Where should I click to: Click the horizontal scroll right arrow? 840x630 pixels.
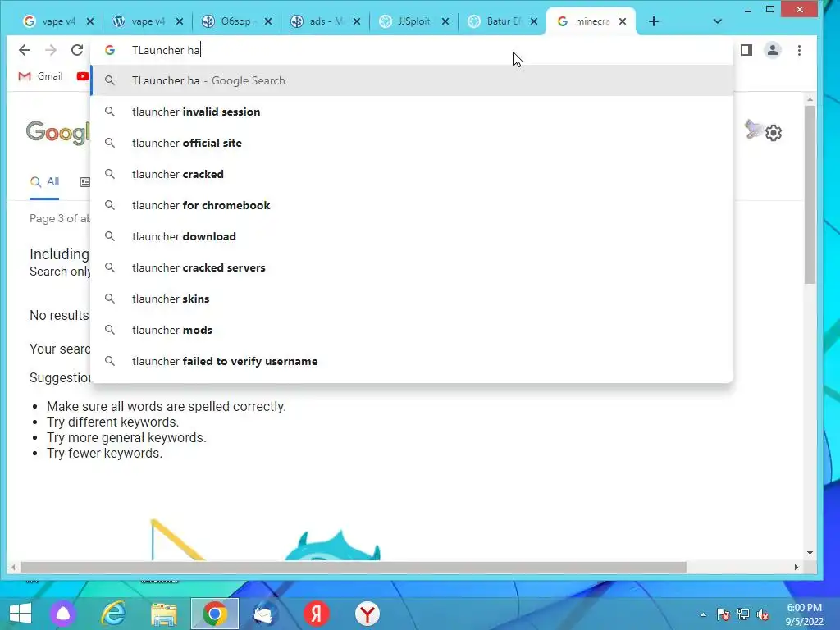pos(796,567)
